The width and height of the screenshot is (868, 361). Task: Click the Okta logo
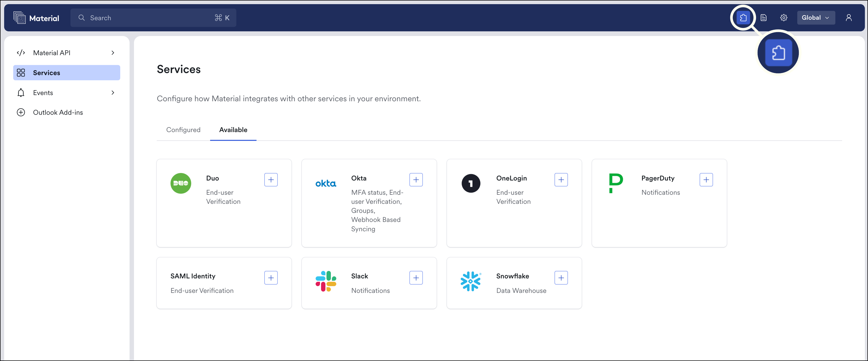pyautogui.click(x=326, y=184)
